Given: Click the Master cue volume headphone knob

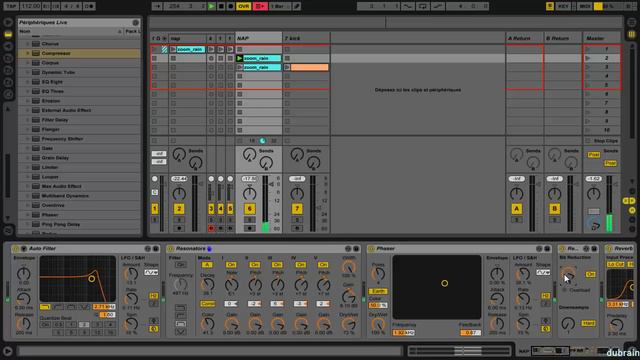Looking at the screenshot, I should point(594,224).
